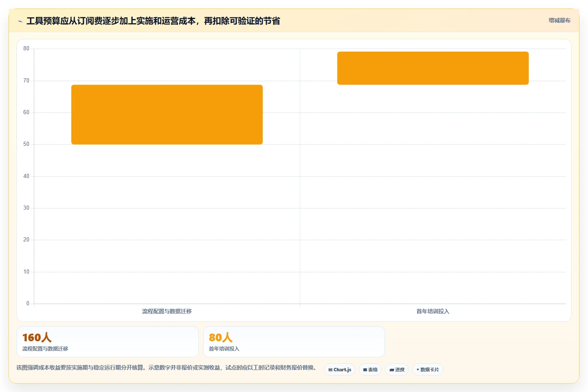588x392 pixels.
Task: Click the 80人 stat card
Action: [294, 342]
